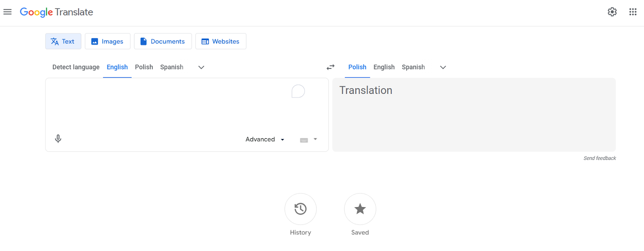The height and width of the screenshot is (251, 644).
Task: Expand more target languages chevron
Action: pos(443,67)
